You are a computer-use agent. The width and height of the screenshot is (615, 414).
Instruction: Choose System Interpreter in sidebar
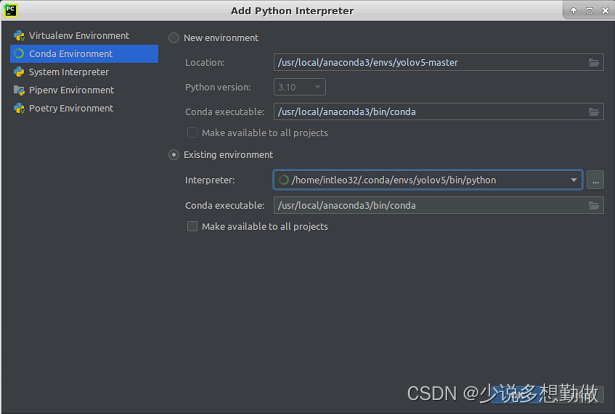tap(84, 72)
